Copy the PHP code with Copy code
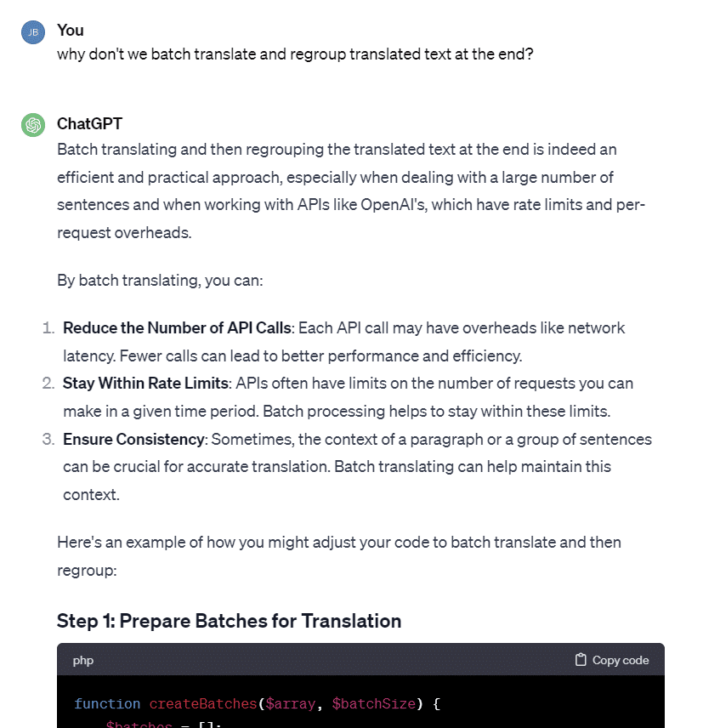703x728 pixels. (612, 660)
